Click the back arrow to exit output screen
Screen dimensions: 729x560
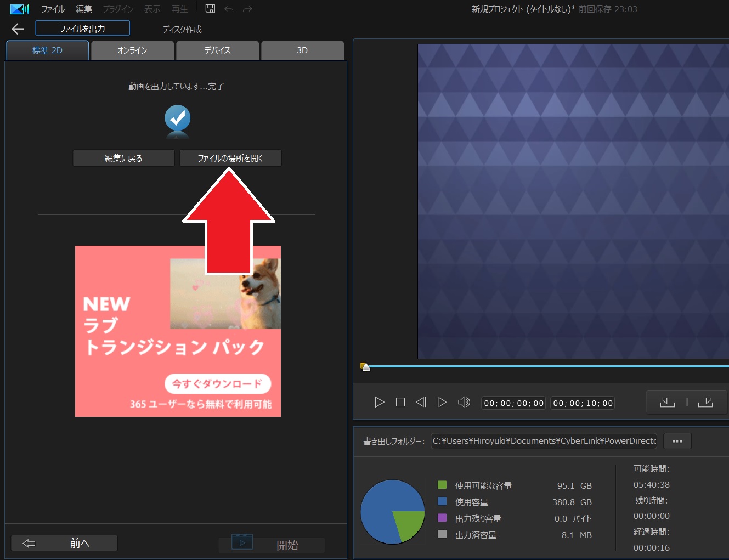(x=18, y=29)
